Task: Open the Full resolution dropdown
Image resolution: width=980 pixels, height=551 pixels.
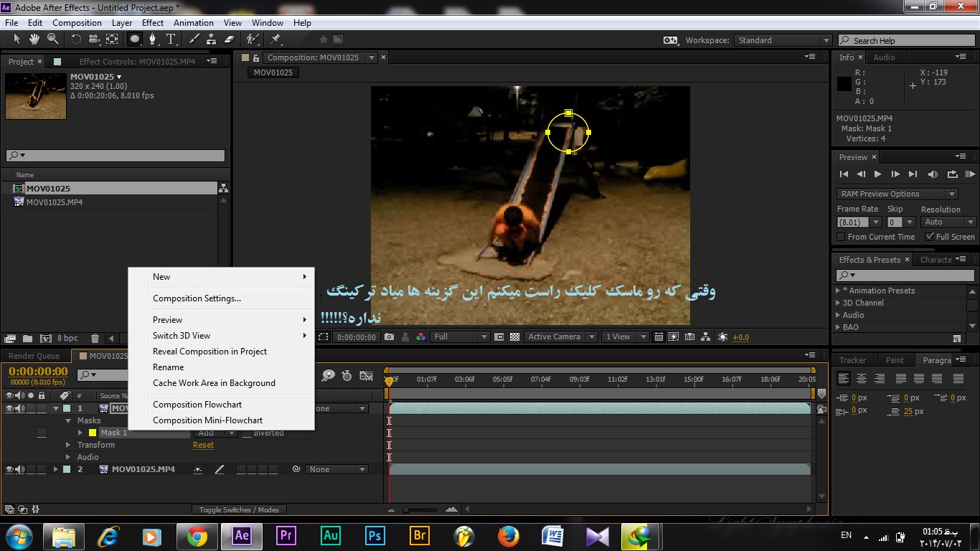Action: (x=461, y=336)
